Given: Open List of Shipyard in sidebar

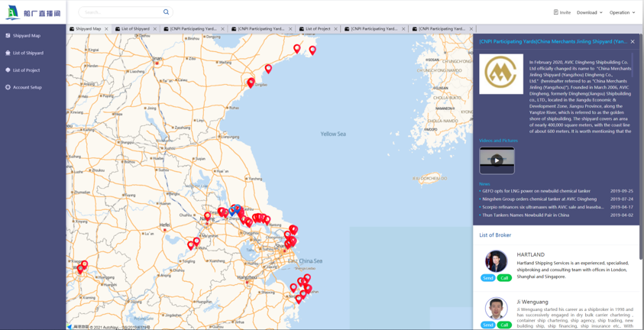Looking at the screenshot, I should pos(28,53).
